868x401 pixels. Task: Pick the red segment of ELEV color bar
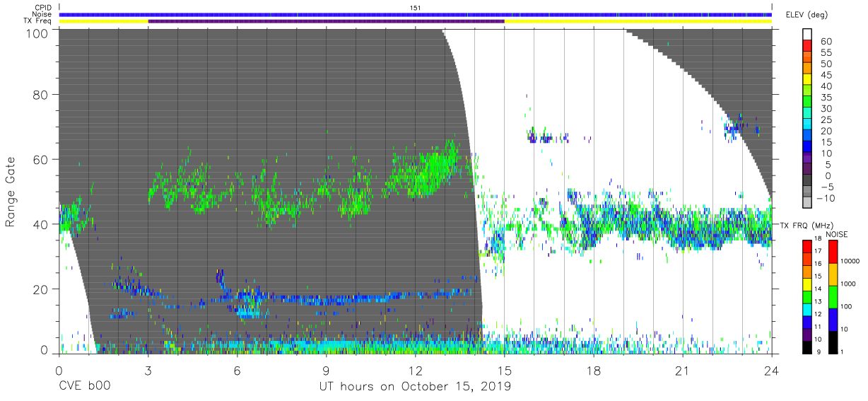(x=808, y=47)
